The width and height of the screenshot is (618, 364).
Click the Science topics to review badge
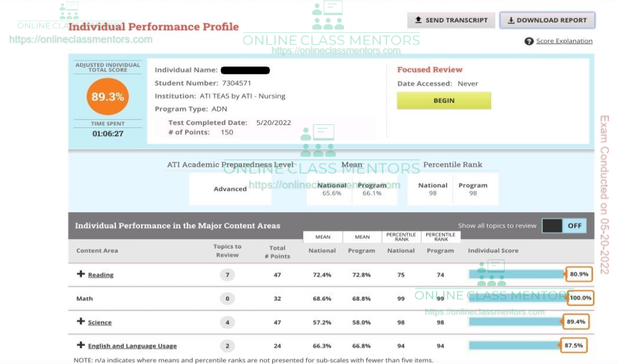pos(227,322)
